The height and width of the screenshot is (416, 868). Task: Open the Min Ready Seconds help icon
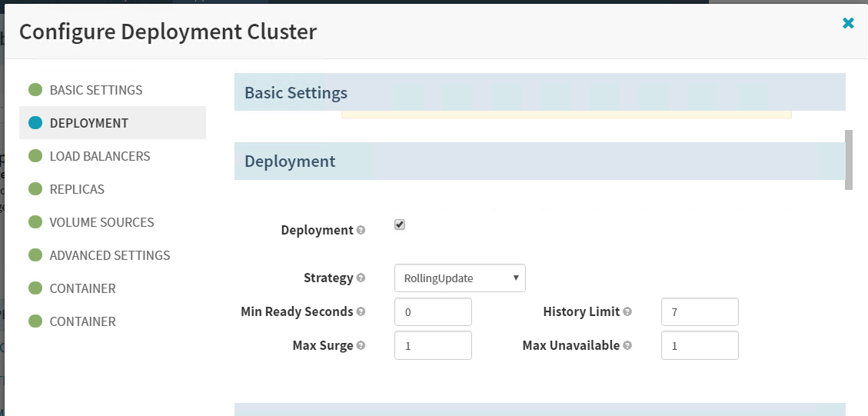[x=361, y=312]
